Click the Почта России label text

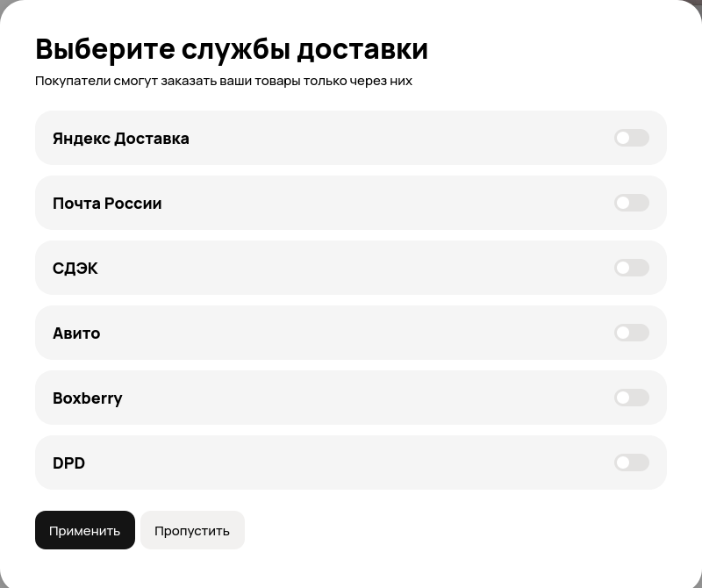coord(107,204)
